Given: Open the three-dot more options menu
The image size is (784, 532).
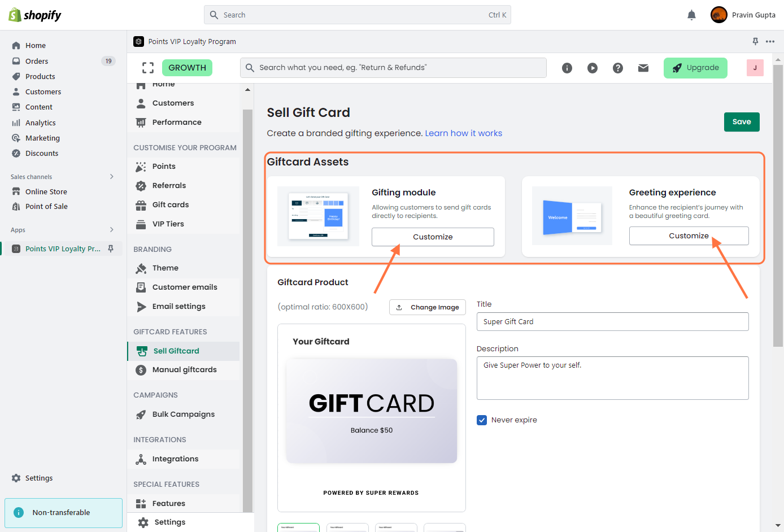Looking at the screenshot, I should [x=770, y=41].
